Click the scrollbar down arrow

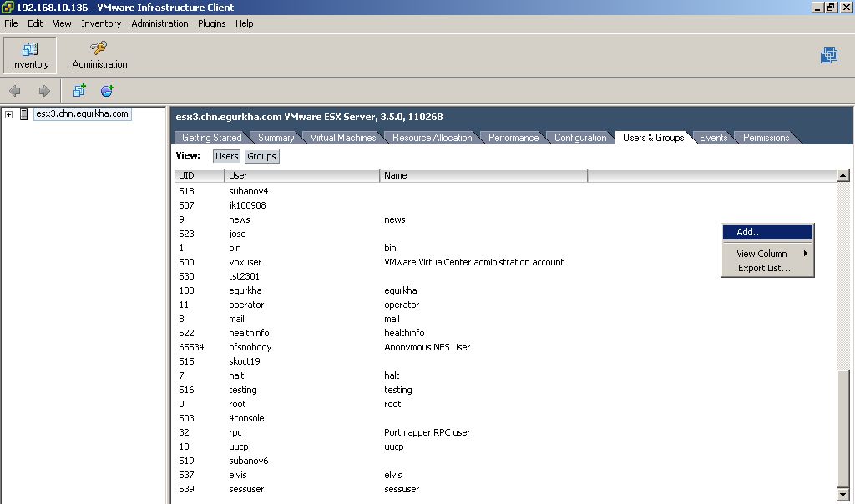[843, 496]
